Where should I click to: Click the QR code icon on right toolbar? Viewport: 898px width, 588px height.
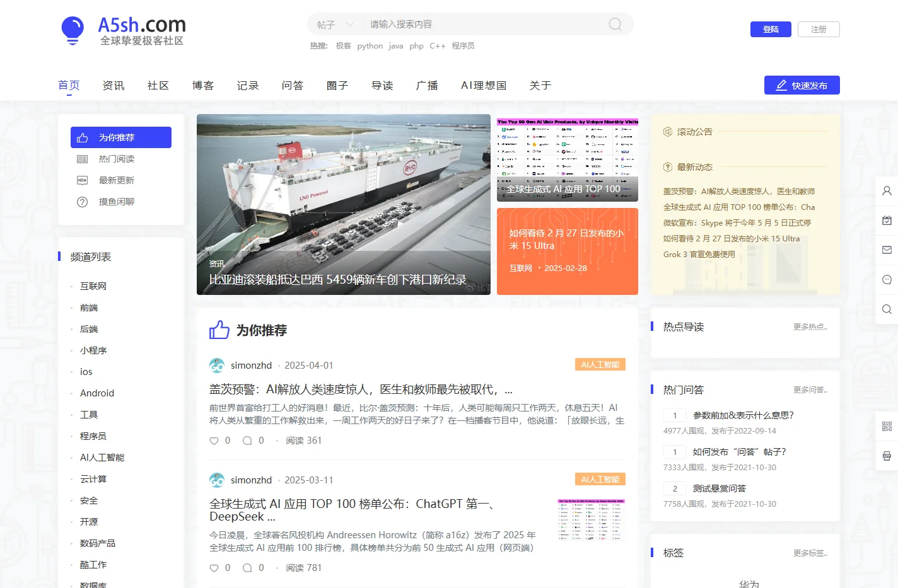coord(887,426)
